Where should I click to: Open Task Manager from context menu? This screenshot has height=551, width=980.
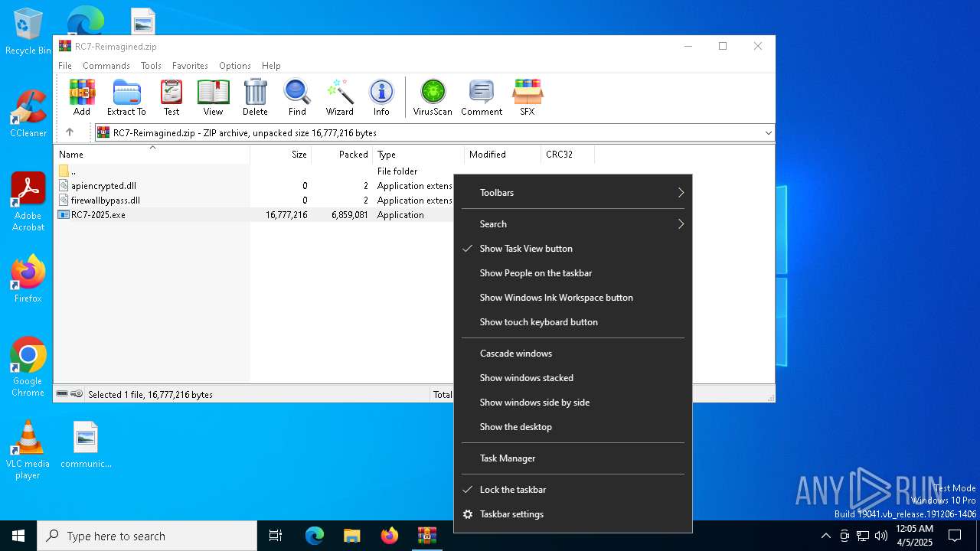click(573, 458)
